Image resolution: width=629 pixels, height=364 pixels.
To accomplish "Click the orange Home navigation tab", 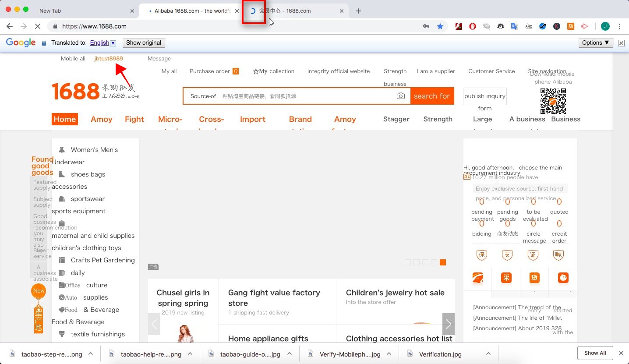I will click(x=65, y=119).
